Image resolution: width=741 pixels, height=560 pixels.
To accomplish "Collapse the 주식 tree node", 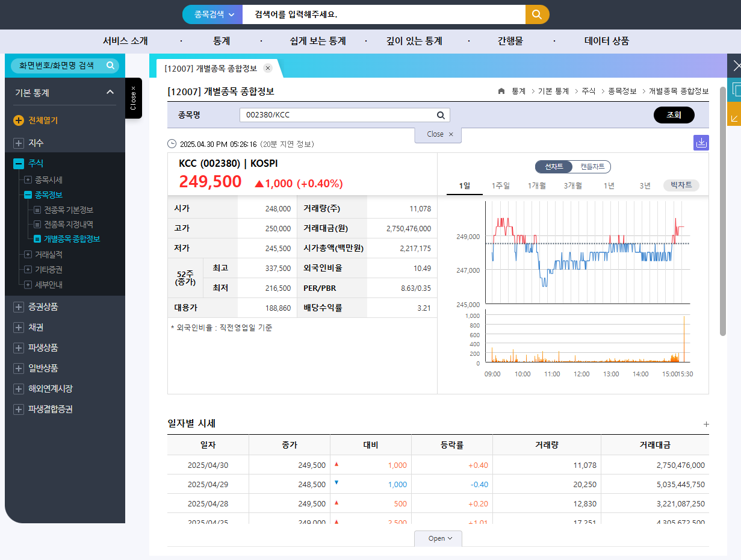I will point(19,164).
